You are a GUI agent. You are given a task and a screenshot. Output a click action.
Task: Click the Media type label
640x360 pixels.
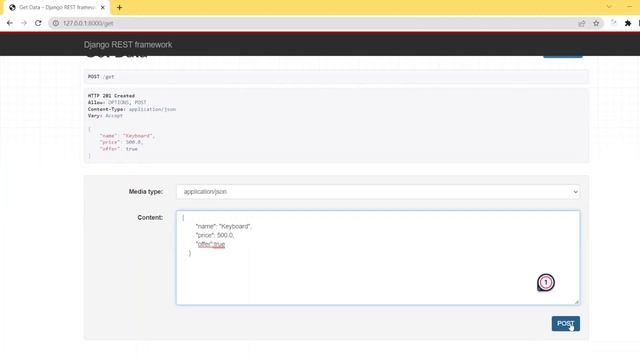[x=146, y=191]
